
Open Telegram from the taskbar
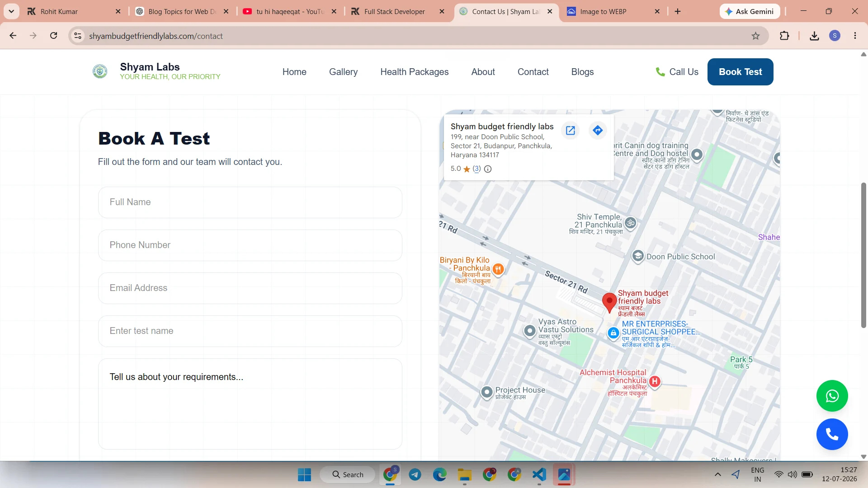click(415, 474)
